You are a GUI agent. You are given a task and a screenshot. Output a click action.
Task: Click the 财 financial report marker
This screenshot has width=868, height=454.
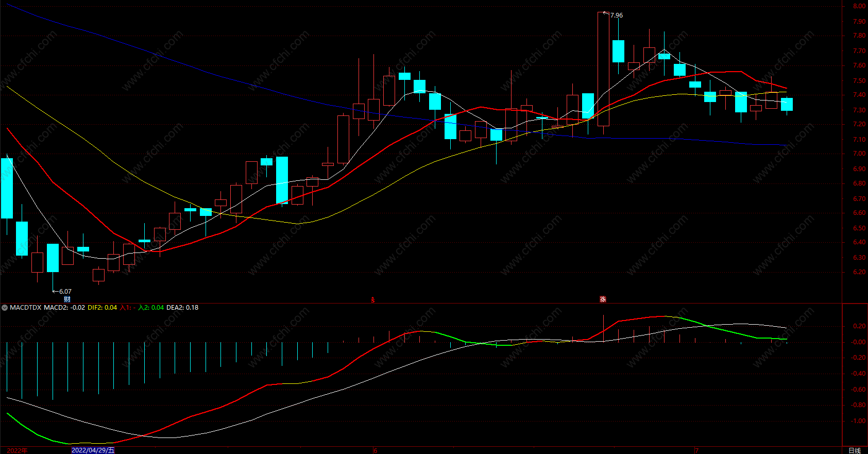pyautogui.click(x=67, y=299)
